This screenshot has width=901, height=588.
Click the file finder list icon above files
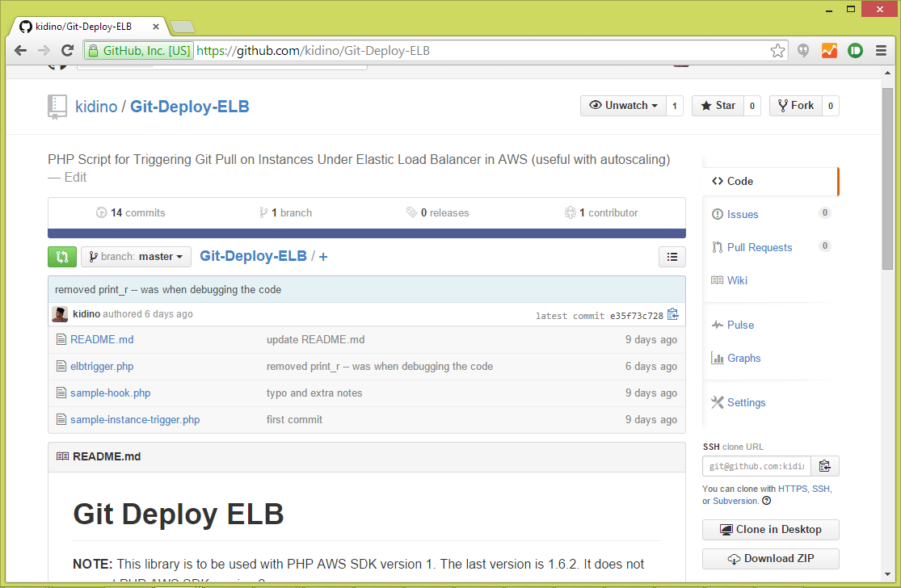click(x=672, y=256)
